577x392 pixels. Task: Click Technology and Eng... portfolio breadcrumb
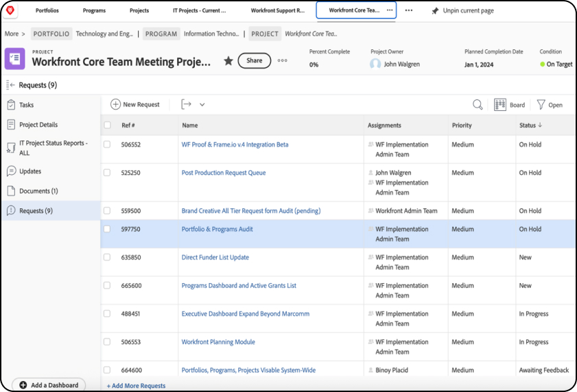104,34
